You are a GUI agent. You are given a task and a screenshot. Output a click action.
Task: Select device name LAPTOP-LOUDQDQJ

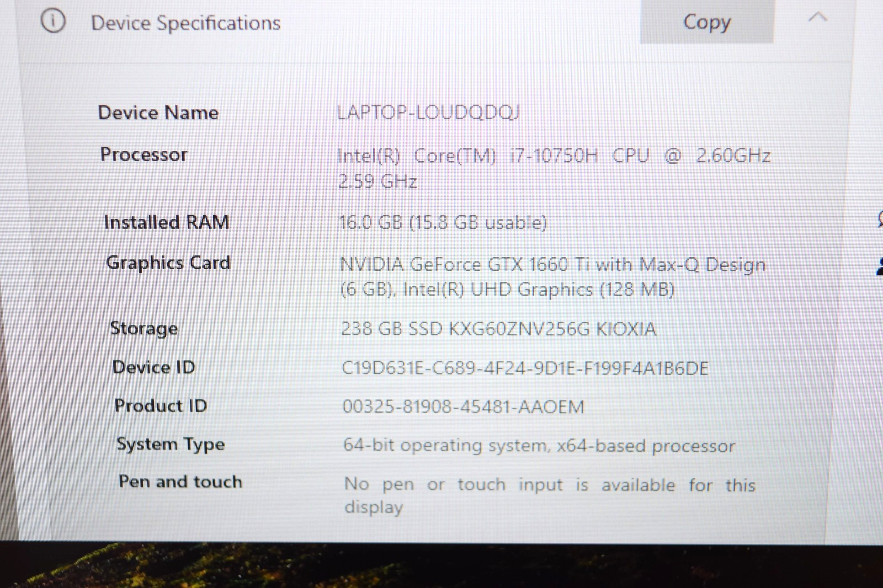tap(428, 112)
